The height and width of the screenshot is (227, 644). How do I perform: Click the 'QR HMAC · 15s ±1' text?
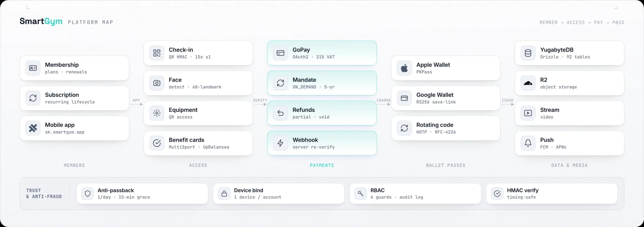tap(190, 57)
